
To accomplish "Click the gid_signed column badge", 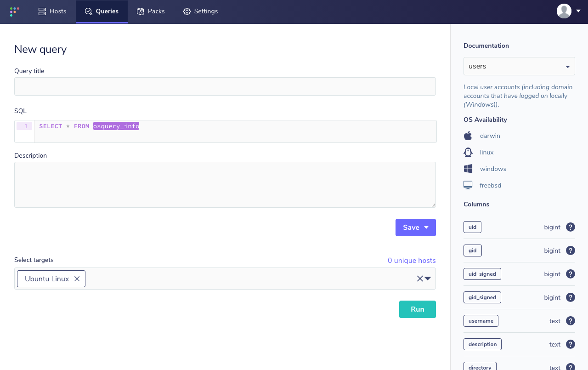I will click(x=482, y=297).
